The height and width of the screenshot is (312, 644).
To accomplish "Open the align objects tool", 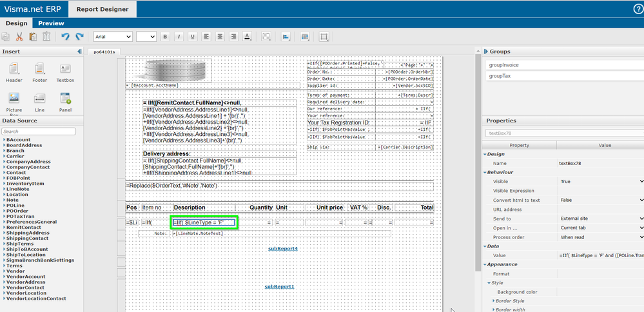I will (x=286, y=37).
